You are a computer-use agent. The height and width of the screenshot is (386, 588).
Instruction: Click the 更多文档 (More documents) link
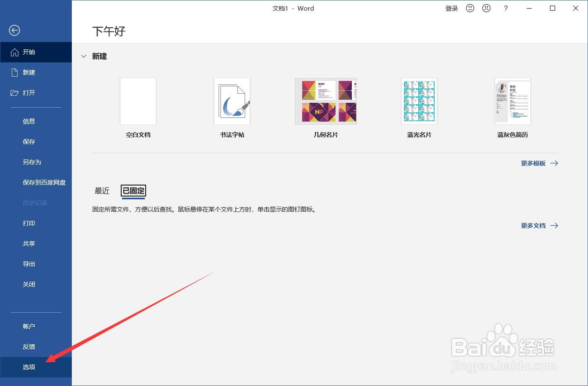point(533,225)
